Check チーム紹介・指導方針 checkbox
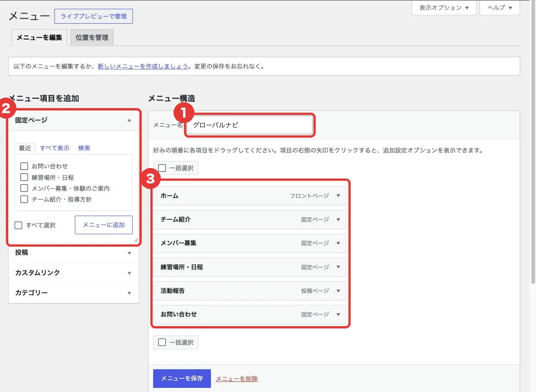 (x=24, y=199)
